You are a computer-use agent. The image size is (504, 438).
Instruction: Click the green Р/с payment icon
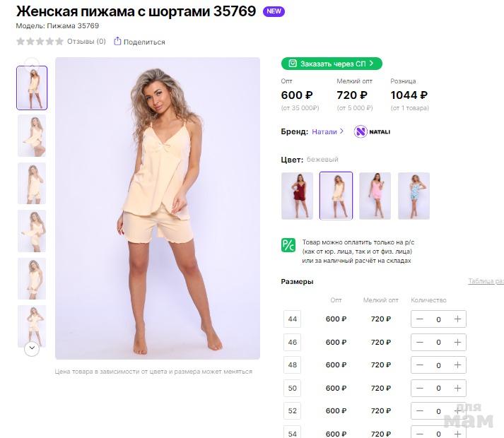[288, 245]
